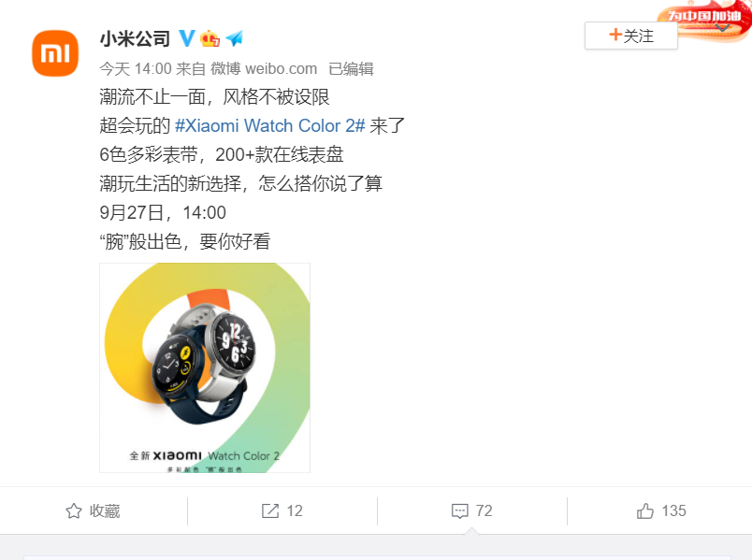Like the post with thumbs-up icon
The image size is (752, 560).
click(x=645, y=511)
